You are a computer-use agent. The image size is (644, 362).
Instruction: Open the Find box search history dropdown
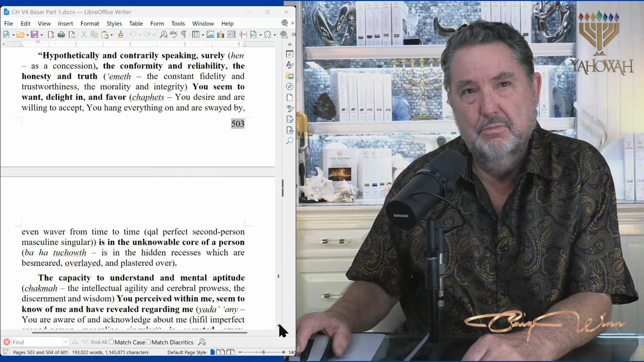(65, 342)
